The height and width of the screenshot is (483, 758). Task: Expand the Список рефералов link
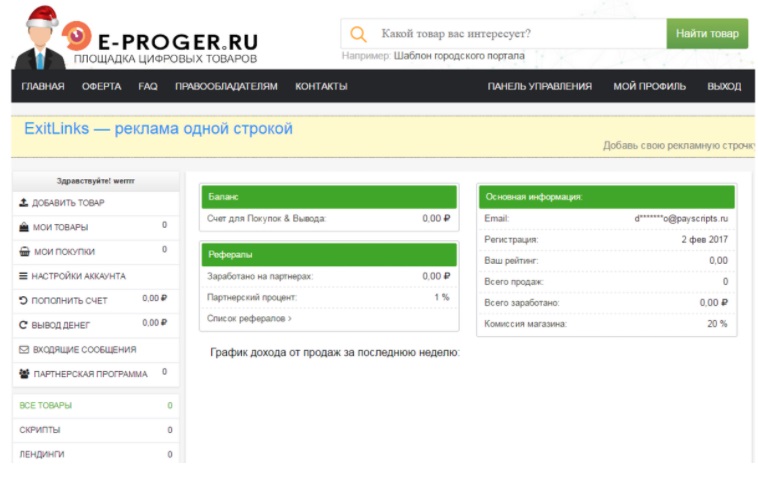[x=249, y=318]
